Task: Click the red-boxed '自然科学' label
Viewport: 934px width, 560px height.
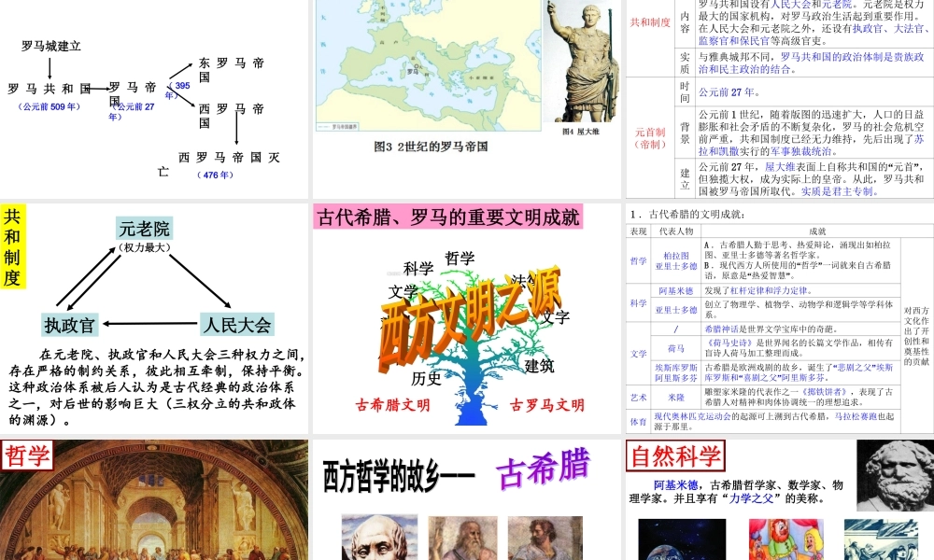Action: point(675,455)
